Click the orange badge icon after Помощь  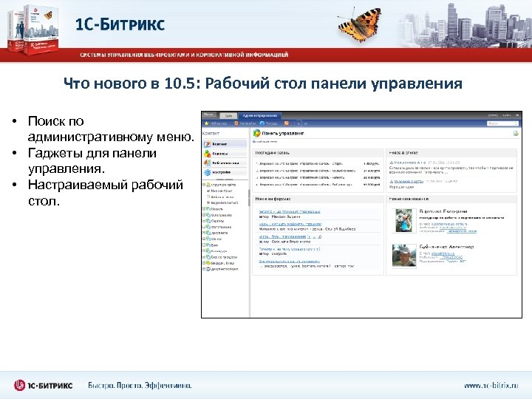coord(287,123)
